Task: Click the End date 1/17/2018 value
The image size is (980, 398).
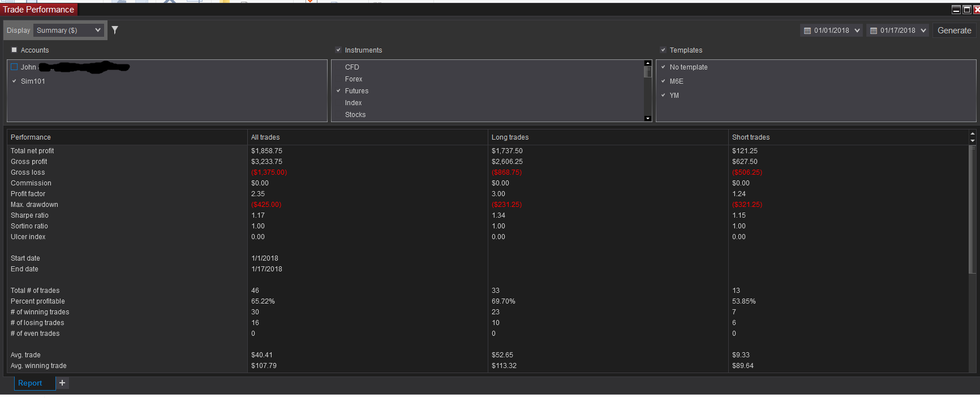Action: pyautogui.click(x=267, y=269)
